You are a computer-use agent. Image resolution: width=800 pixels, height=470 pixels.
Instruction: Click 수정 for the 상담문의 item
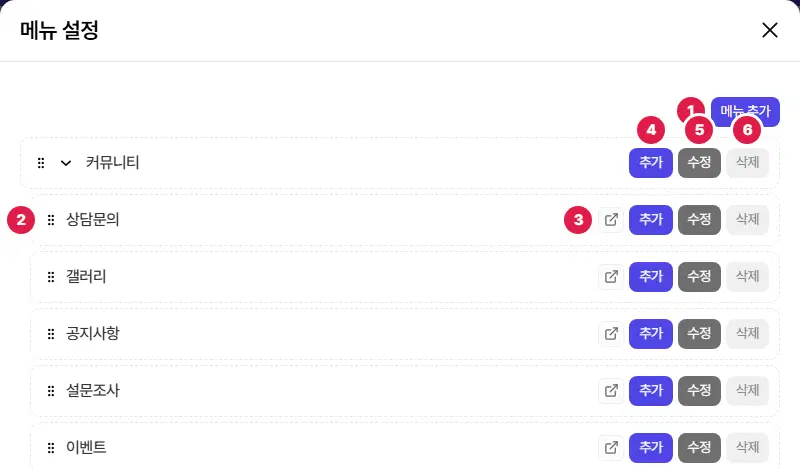pos(699,220)
